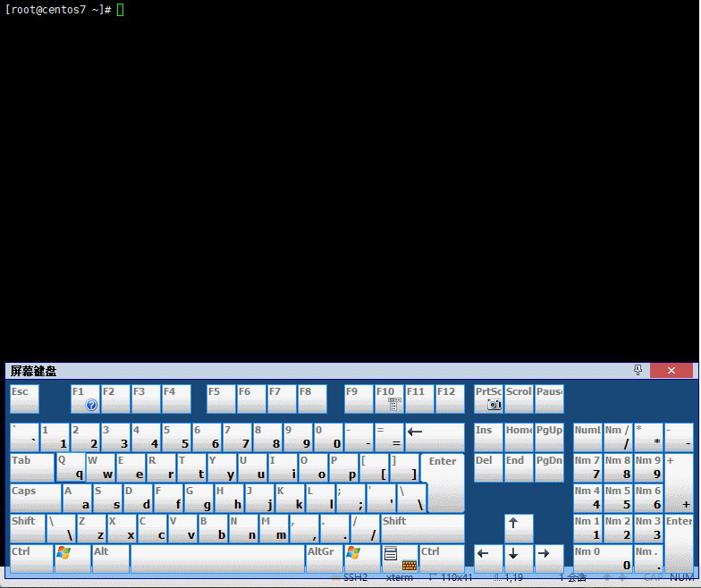Click the Ins key

488,438
